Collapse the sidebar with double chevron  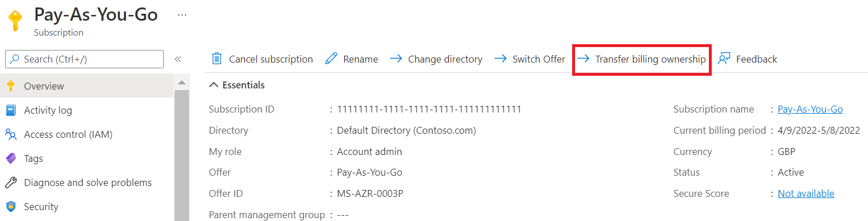[178, 59]
